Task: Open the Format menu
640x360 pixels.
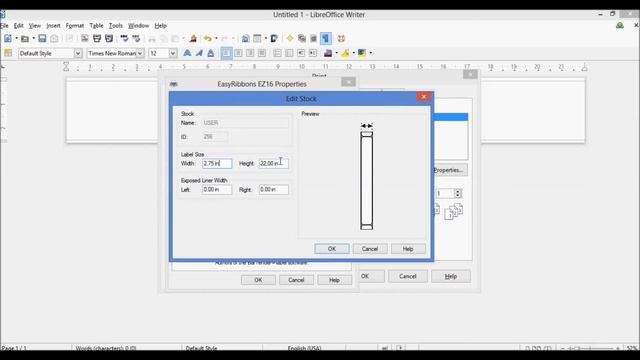Action: click(75, 25)
